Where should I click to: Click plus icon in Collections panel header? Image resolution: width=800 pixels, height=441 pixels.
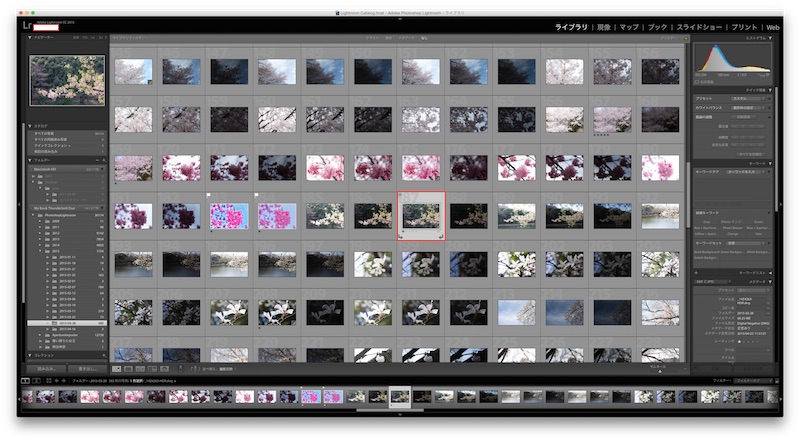click(104, 355)
